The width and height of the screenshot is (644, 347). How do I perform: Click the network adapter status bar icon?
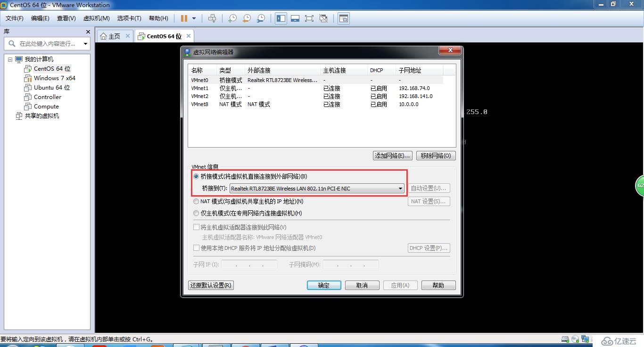tap(585, 339)
